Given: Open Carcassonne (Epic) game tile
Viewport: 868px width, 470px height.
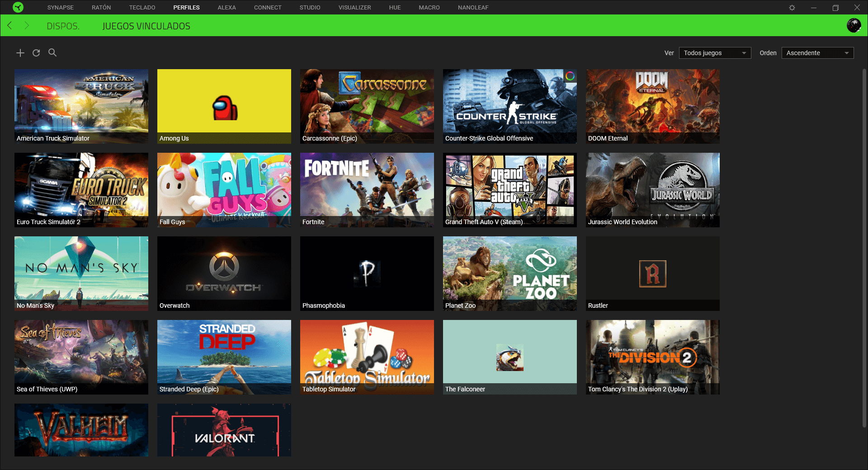Looking at the screenshot, I should [x=367, y=106].
